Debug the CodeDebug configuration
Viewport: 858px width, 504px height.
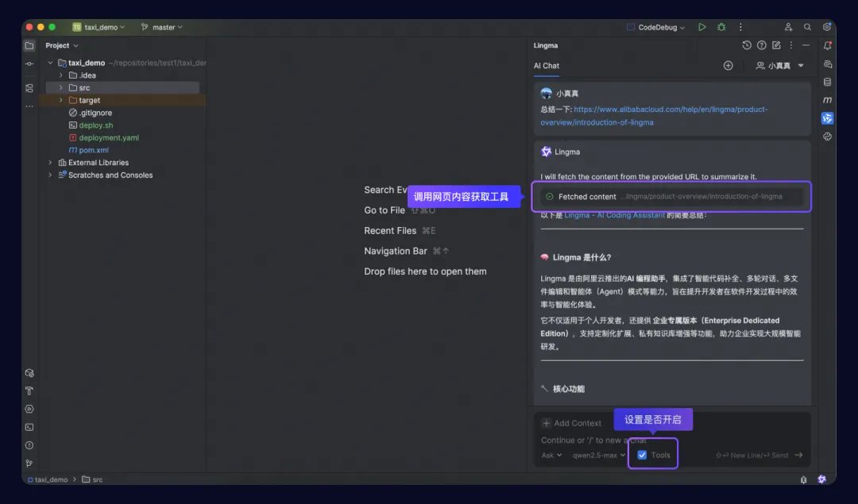(x=721, y=27)
